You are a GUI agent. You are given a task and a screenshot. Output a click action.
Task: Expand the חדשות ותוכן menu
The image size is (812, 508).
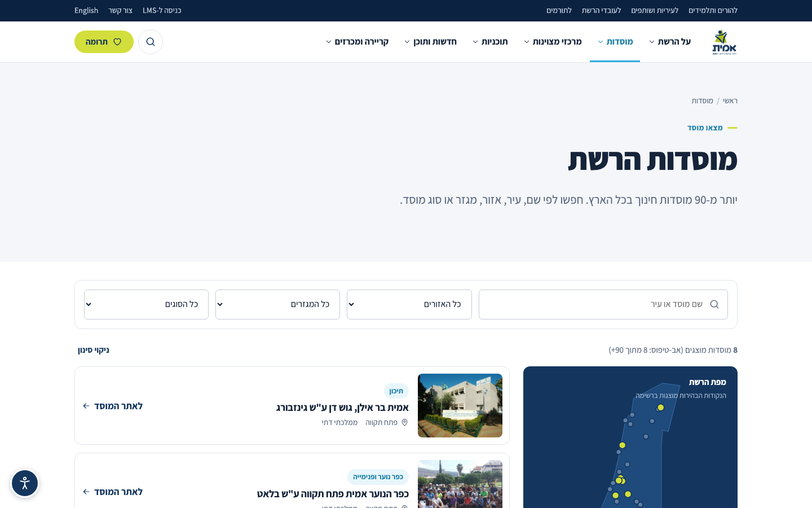(x=430, y=42)
